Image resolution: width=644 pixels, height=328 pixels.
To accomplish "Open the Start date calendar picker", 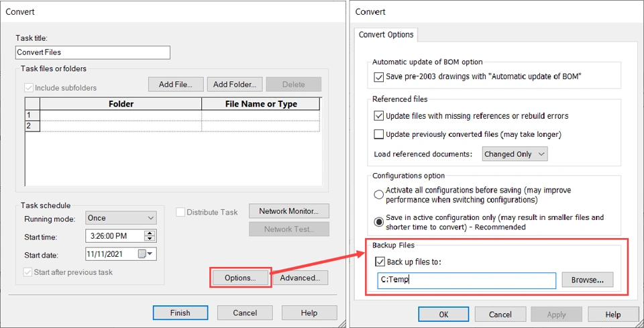I will click(146, 254).
